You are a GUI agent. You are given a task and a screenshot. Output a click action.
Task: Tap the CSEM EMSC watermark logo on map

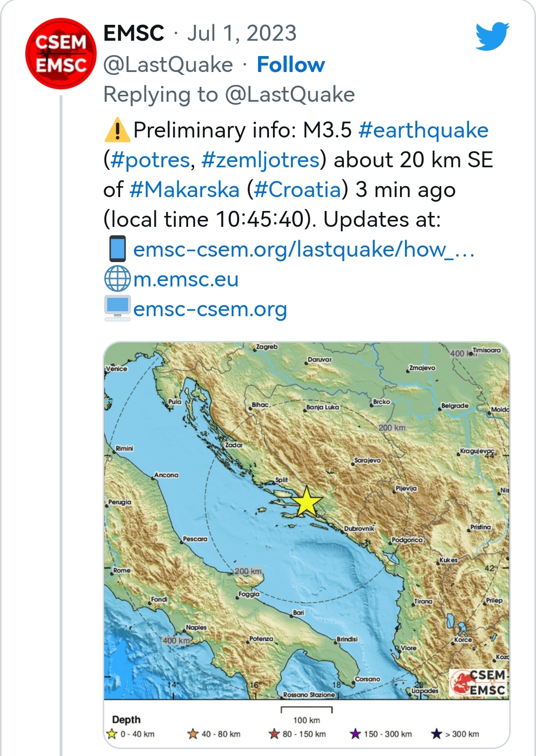(x=478, y=683)
